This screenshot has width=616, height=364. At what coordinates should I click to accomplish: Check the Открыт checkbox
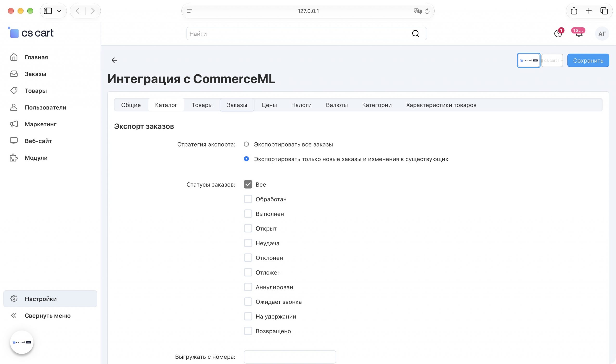pyautogui.click(x=248, y=228)
